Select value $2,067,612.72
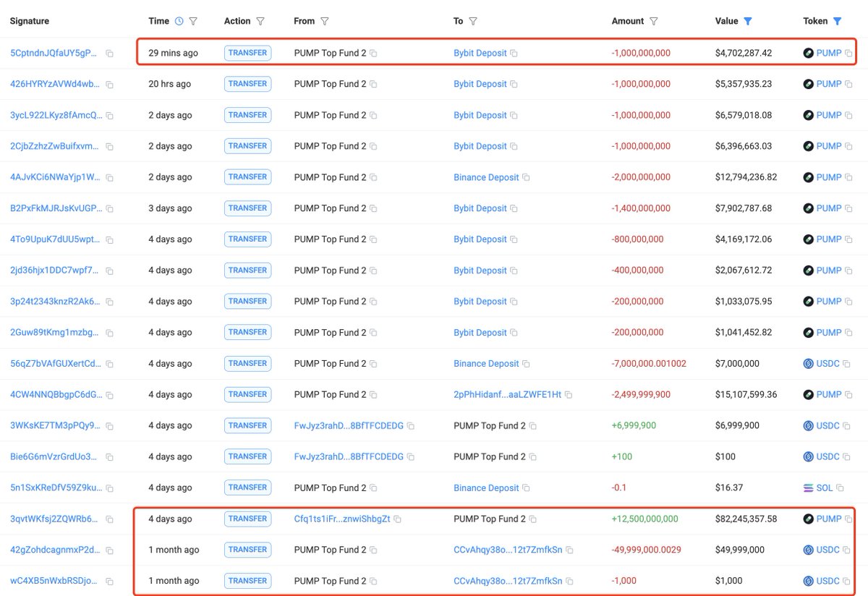Image resolution: width=868 pixels, height=596 pixels. tap(744, 271)
